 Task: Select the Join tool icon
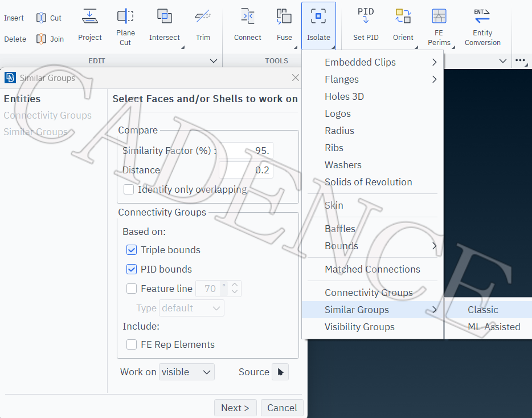(41, 39)
